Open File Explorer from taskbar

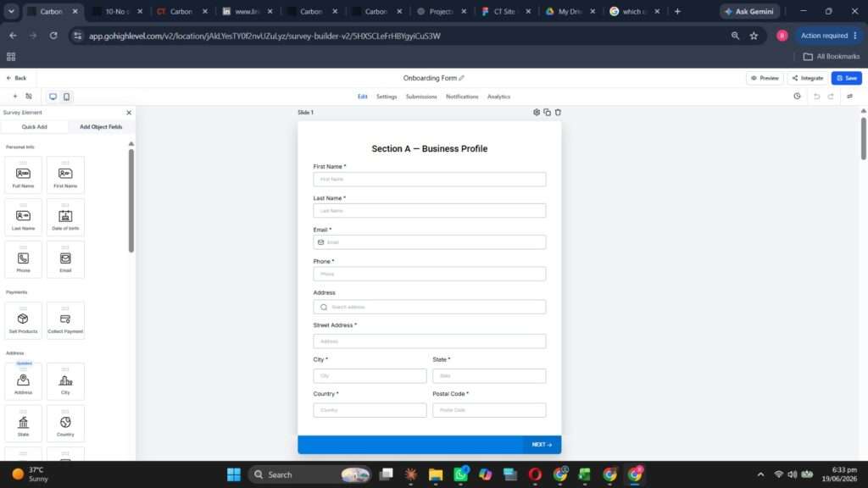click(436, 474)
